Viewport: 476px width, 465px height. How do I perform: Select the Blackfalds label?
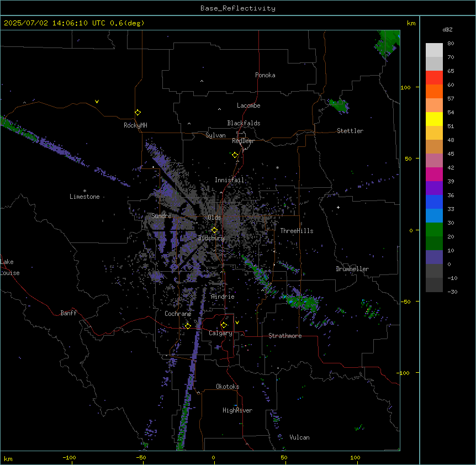point(244,123)
